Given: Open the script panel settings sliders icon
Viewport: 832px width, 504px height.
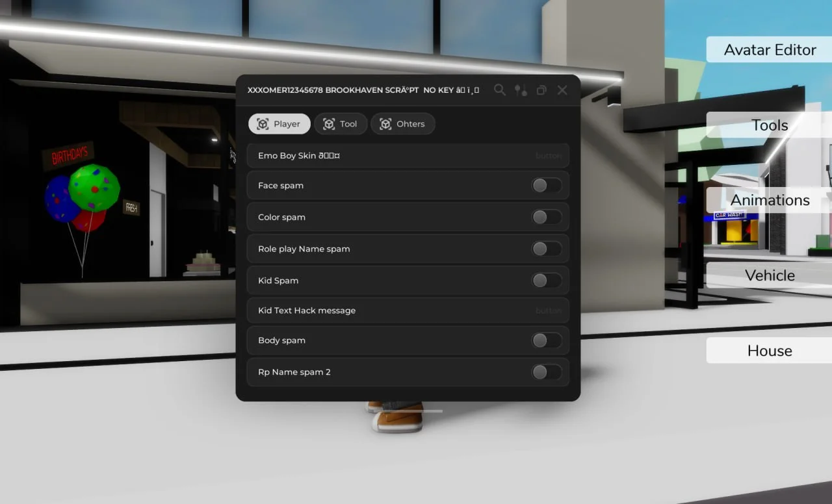Looking at the screenshot, I should click(x=521, y=90).
